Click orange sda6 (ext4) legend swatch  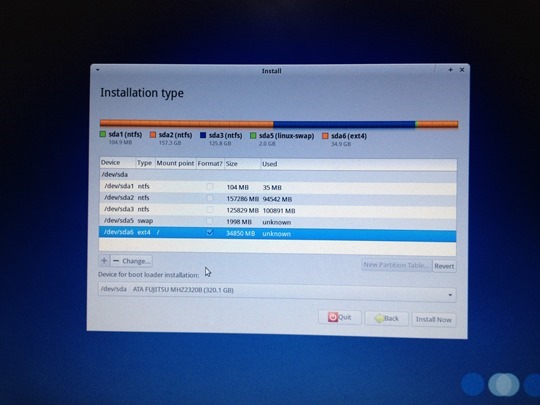(325, 136)
